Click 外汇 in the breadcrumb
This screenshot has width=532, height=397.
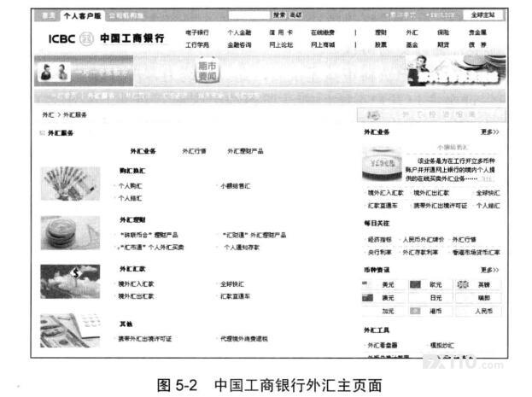tap(48, 115)
